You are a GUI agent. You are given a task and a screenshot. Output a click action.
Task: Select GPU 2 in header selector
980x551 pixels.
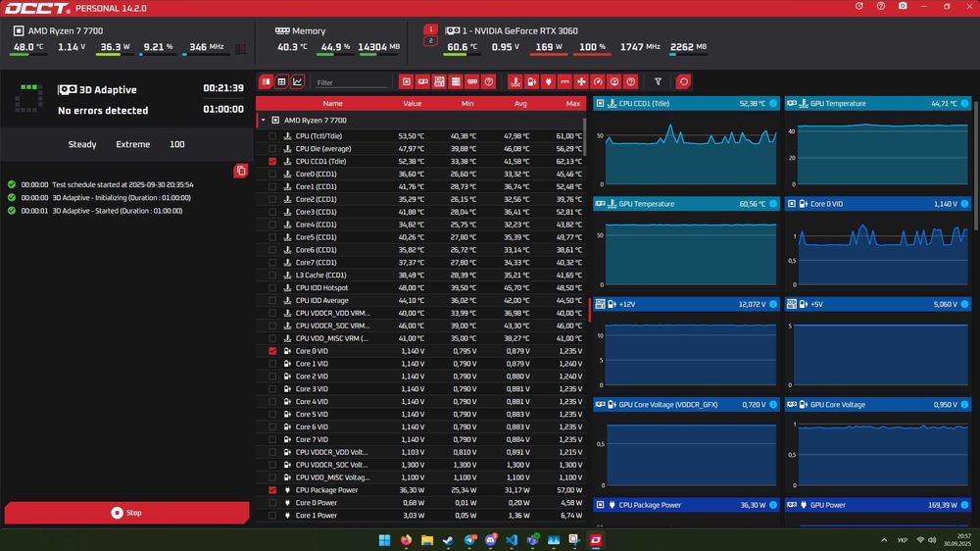[430, 41]
